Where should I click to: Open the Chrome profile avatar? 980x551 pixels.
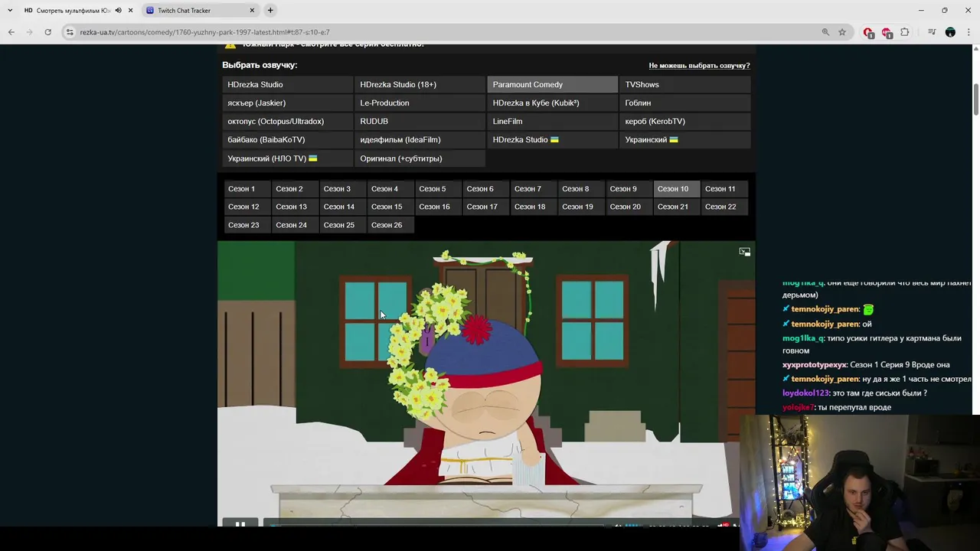[950, 32]
